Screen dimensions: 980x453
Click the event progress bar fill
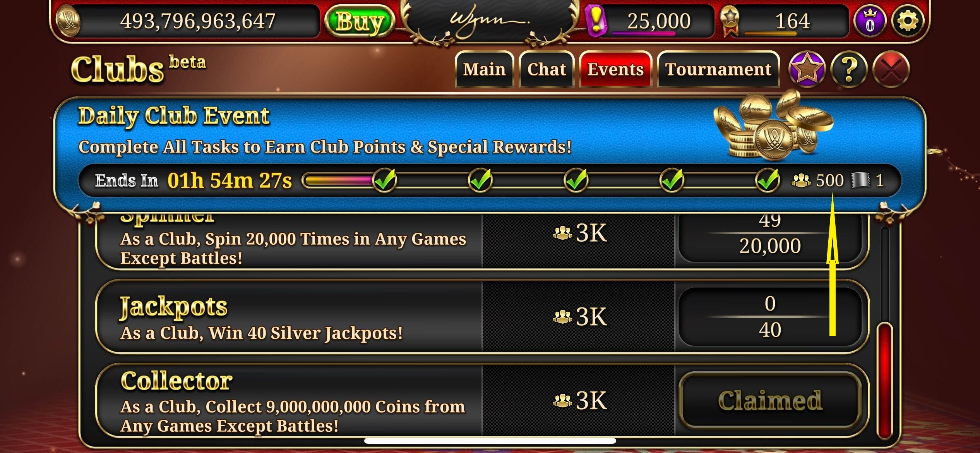coord(339,180)
